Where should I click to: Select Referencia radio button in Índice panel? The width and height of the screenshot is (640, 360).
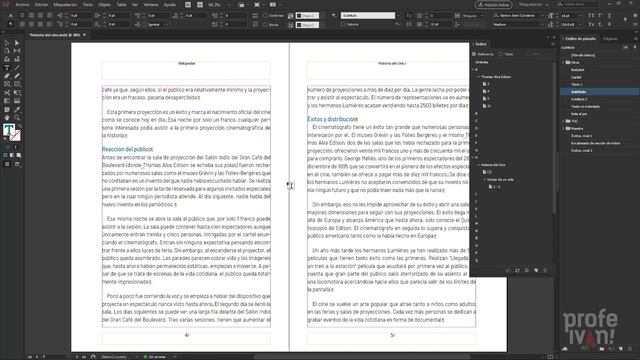coord(474,54)
